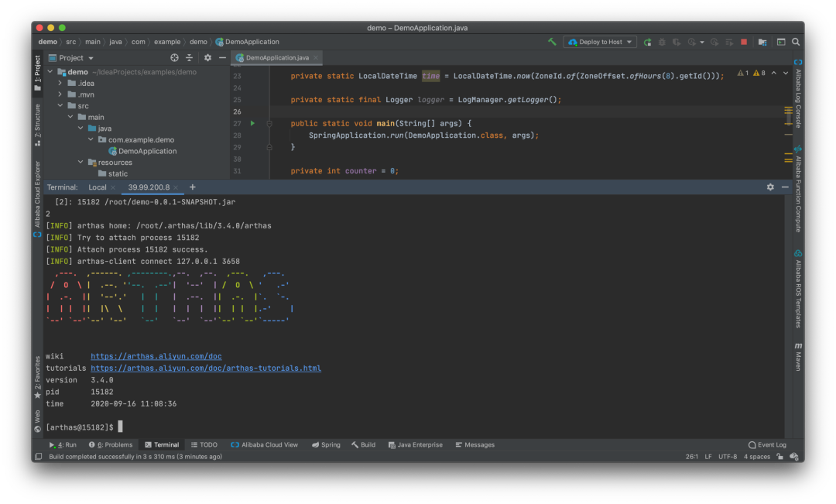Open the arthas tutorials link

coord(205,369)
